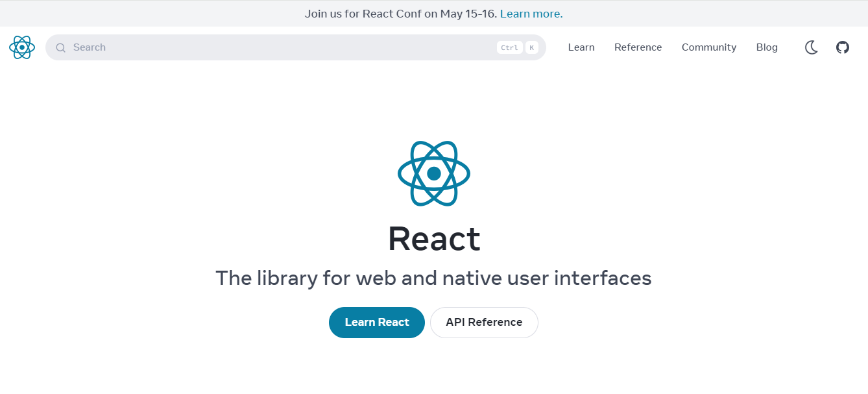Click the React Conf announcement banner
Image resolution: width=868 pixels, height=394 pixels.
[434, 13]
